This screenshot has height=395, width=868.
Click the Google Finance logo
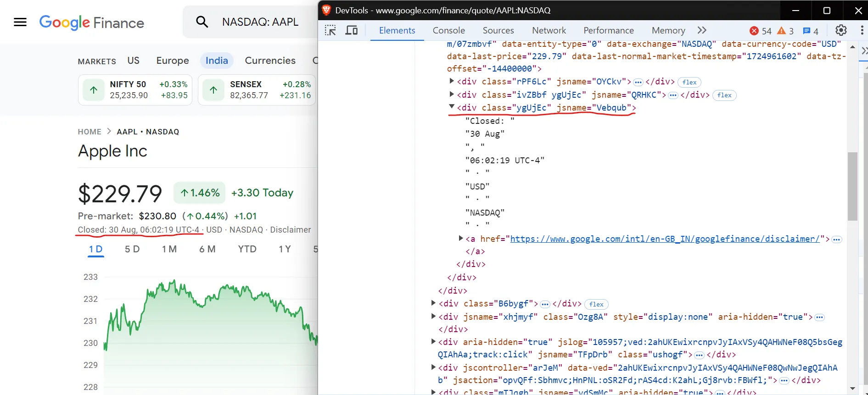pos(92,22)
